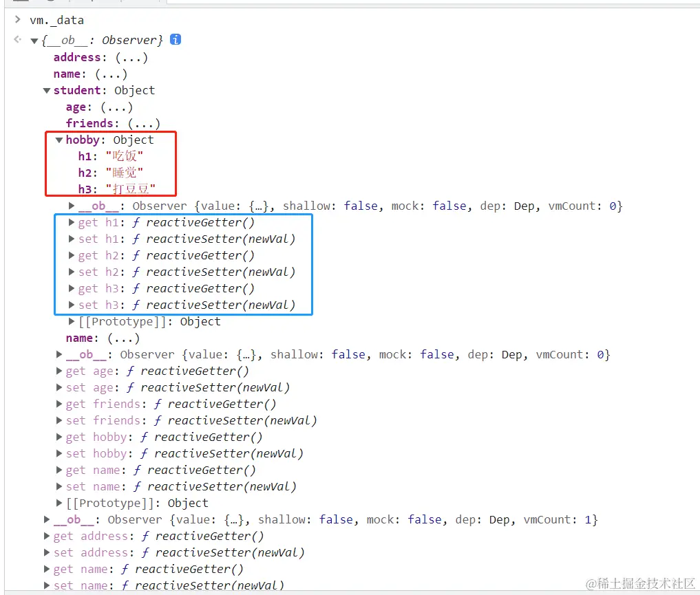Collapse the hobby object
This screenshot has width=700, height=595.
coord(59,140)
